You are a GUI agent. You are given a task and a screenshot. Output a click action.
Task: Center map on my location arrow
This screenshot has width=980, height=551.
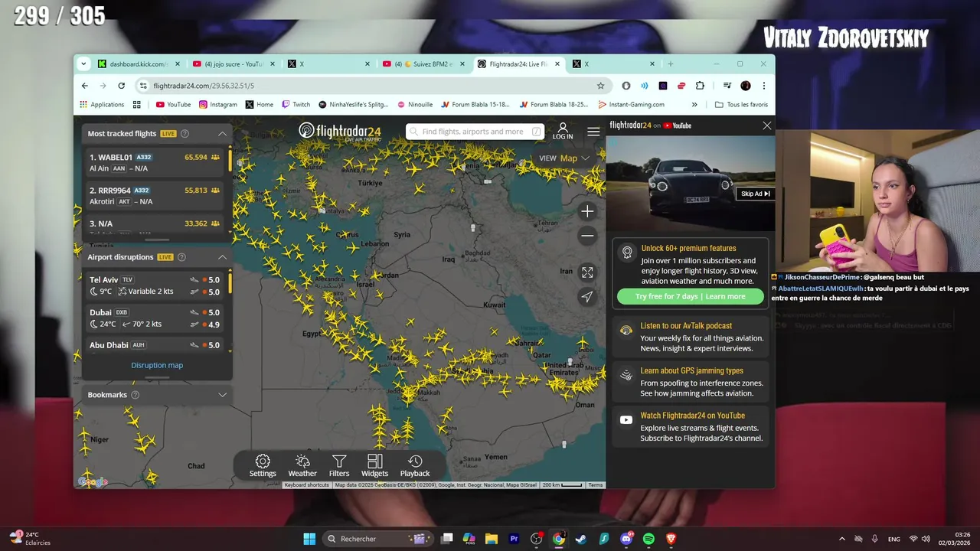click(587, 297)
